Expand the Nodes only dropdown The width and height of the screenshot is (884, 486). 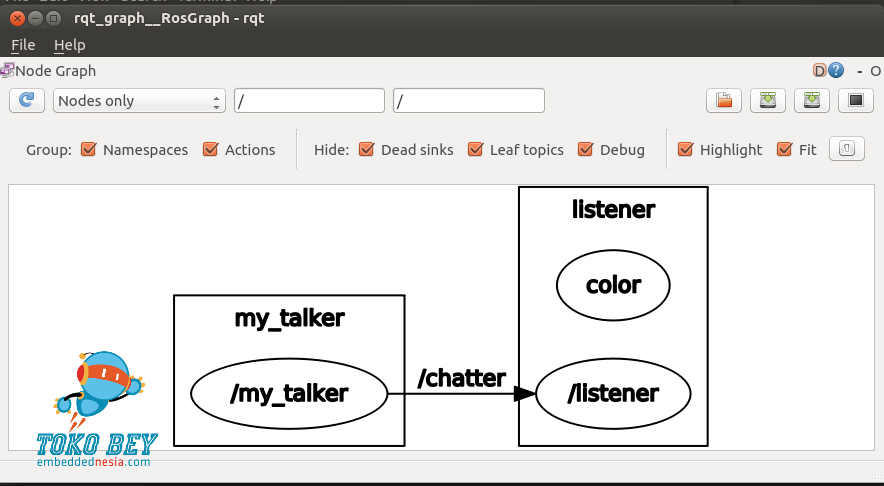pos(139,101)
